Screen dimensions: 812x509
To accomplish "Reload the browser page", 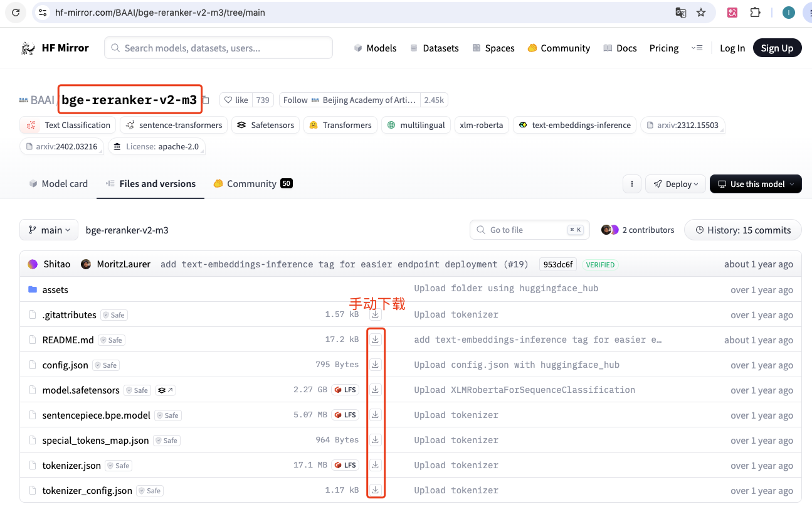I will 16,13.
